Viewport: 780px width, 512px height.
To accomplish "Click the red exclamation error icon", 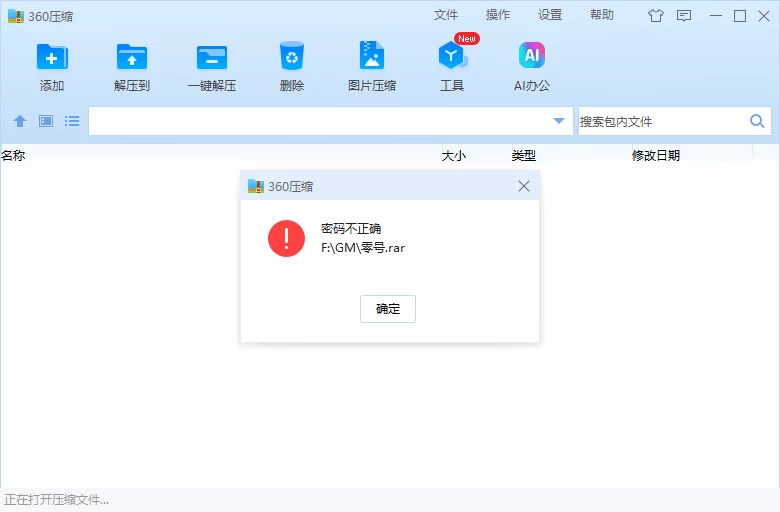I will point(287,238).
